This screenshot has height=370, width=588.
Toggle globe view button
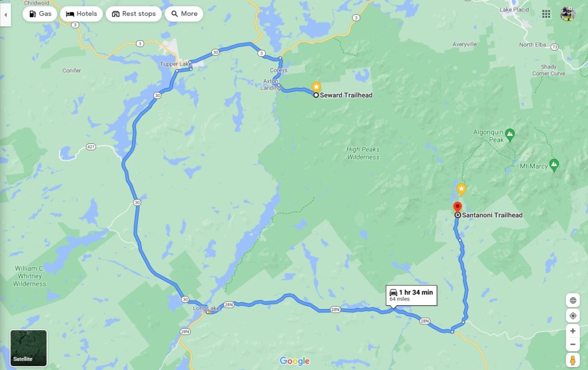click(572, 301)
